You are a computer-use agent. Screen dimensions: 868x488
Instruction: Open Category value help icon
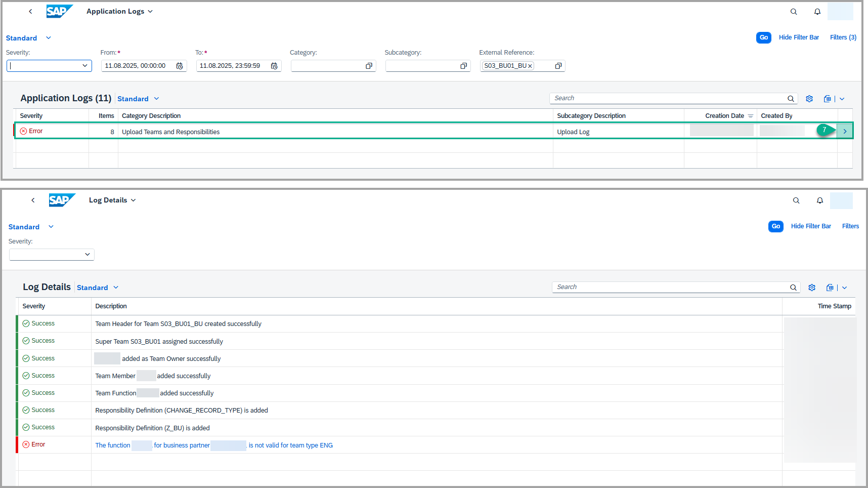(369, 66)
